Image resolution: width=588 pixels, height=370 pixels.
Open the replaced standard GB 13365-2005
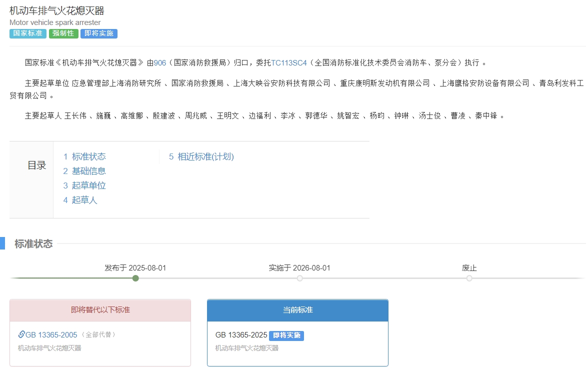(51, 335)
